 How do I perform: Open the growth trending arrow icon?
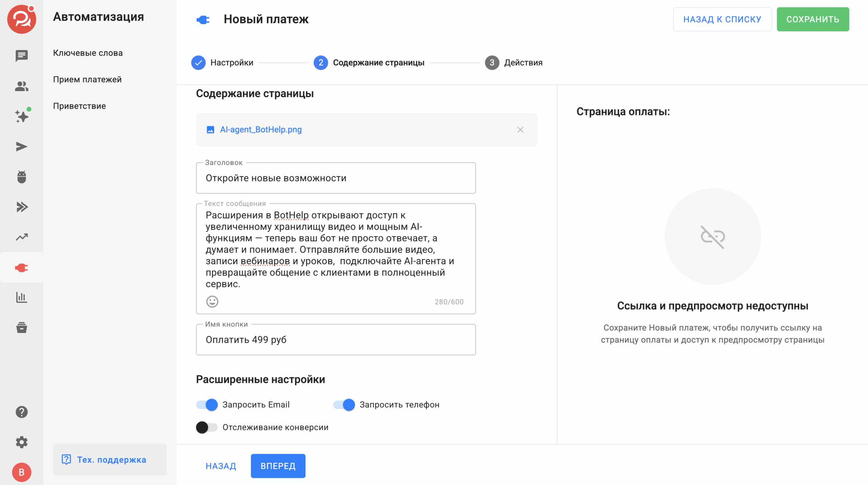21,237
